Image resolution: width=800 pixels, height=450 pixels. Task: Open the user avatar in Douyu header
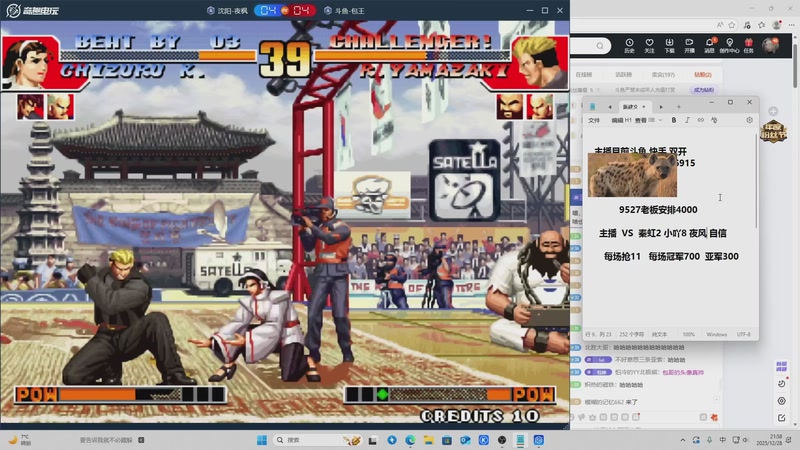point(770,45)
